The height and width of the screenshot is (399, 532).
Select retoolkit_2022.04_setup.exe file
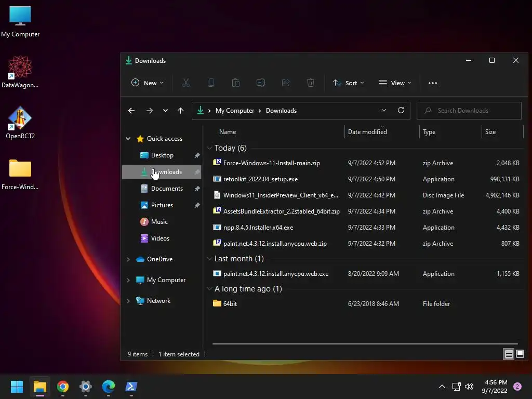pos(366,179)
